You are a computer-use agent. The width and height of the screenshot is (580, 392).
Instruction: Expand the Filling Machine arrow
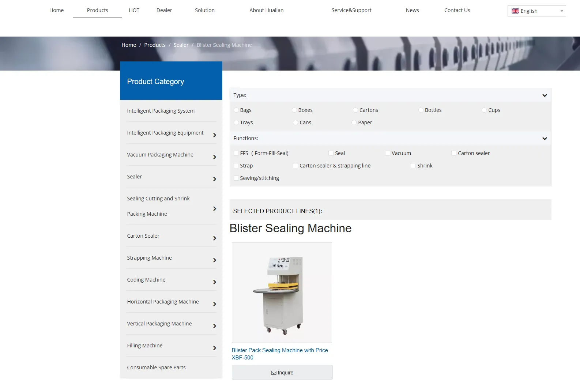(x=215, y=348)
